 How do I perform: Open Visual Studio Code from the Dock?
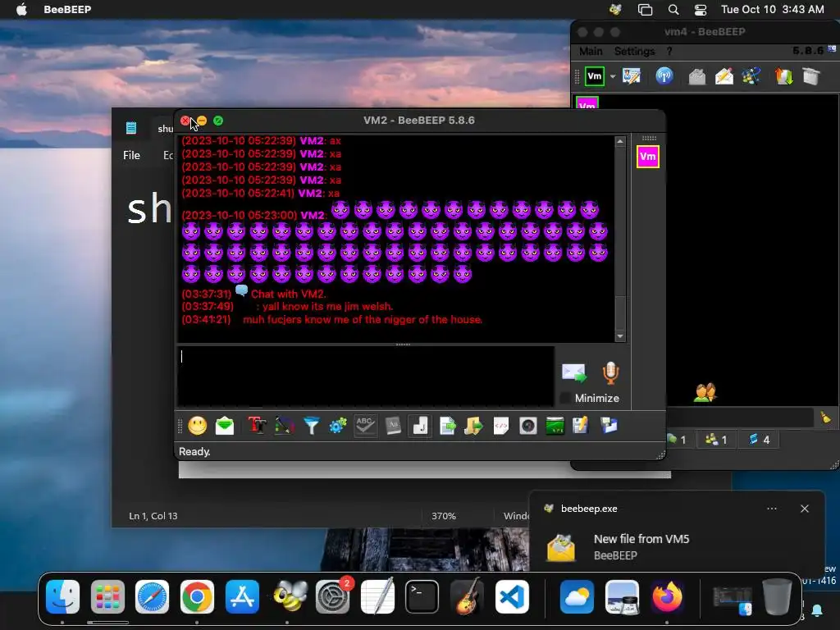click(x=512, y=596)
